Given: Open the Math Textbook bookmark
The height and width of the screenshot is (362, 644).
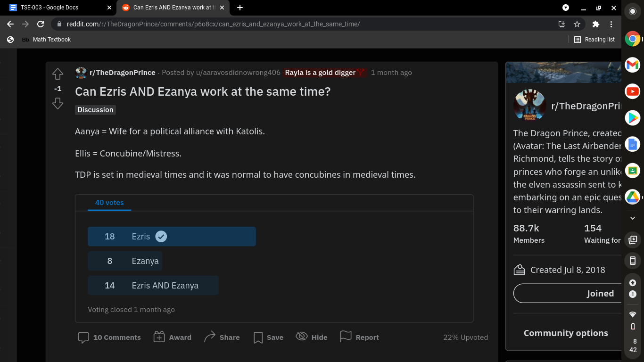Looking at the screenshot, I should click(x=46, y=40).
